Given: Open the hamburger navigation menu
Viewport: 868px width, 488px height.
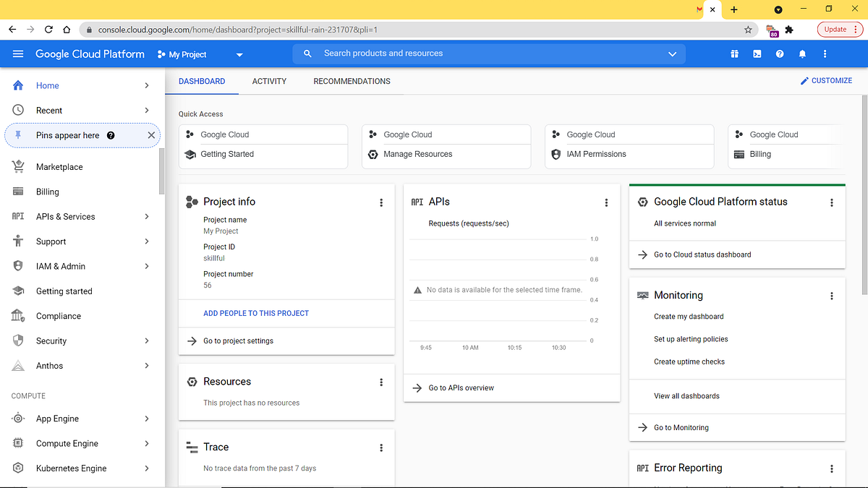Looking at the screenshot, I should click(18, 54).
